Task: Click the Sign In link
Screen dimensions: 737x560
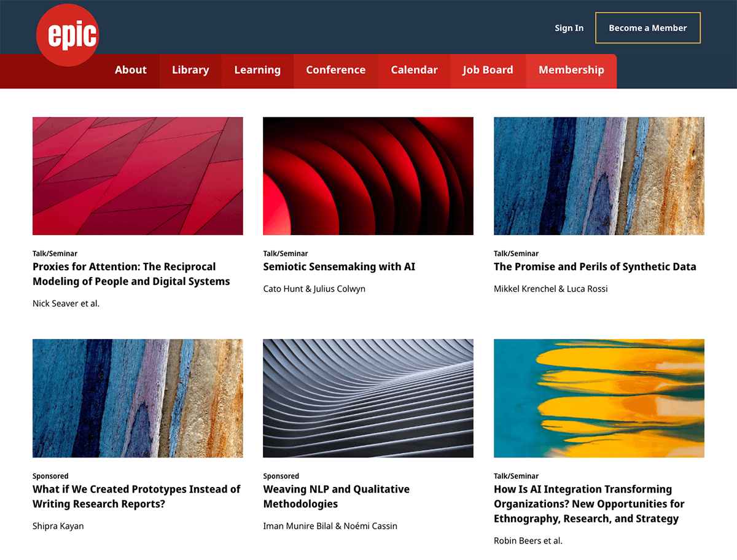Action: [569, 28]
